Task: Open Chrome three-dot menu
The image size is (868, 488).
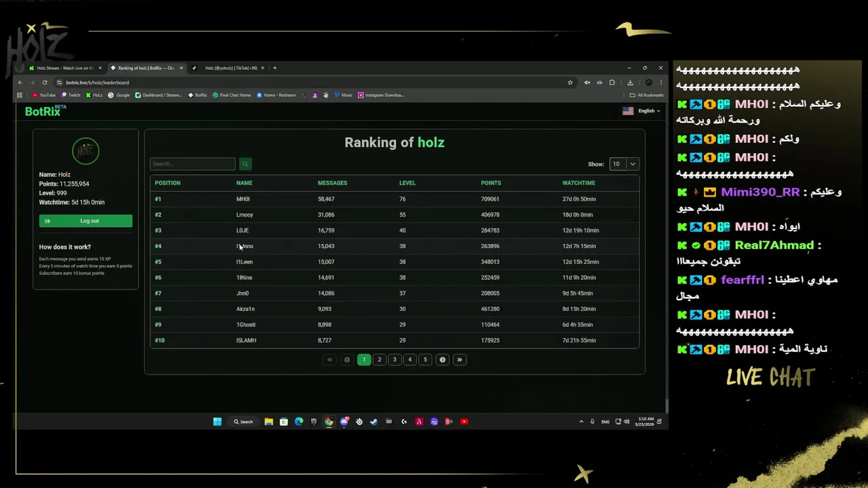Action: (660, 83)
